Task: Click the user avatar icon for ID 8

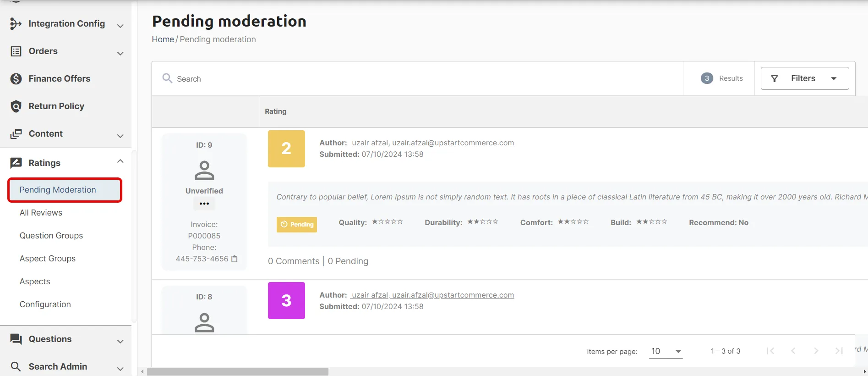Action: [x=204, y=322]
